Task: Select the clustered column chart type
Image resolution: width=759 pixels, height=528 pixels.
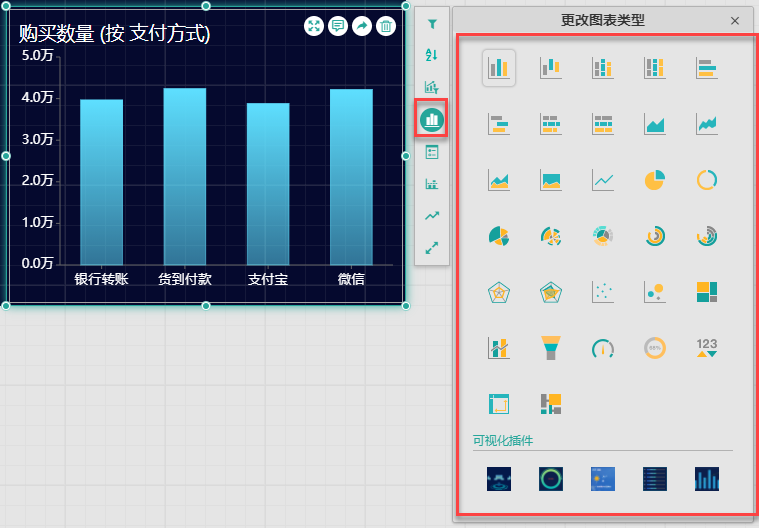Action: (499, 68)
